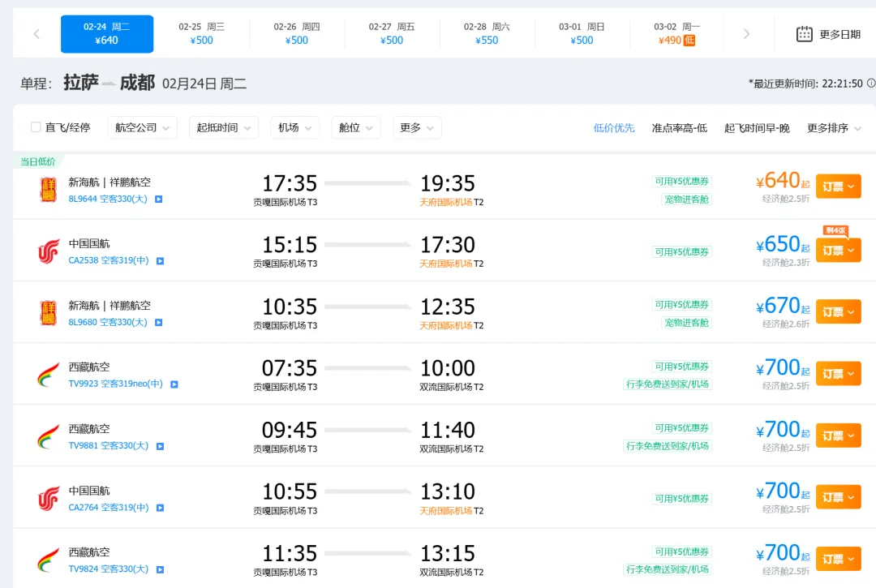The height and width of the screenshot is (588, 876).
Task: Switch to the 03-02 周一 ¥490 tab
Action: (676, 34)
